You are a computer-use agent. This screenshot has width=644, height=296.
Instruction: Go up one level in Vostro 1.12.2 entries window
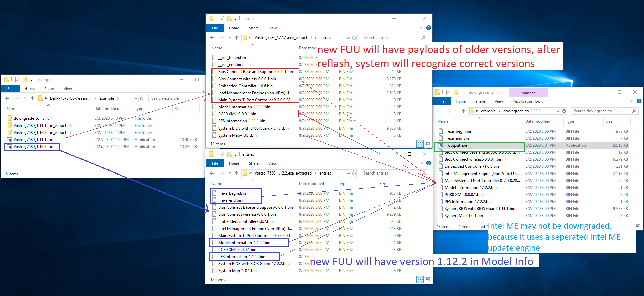[x=237, y=173]
